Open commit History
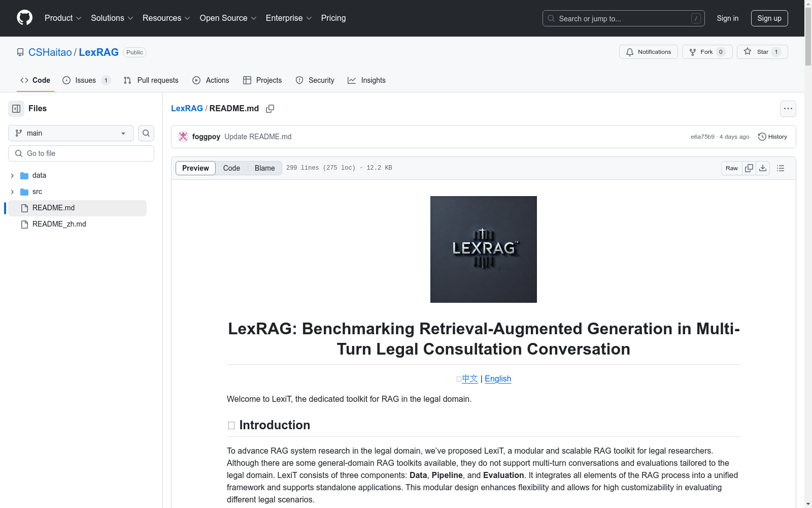812x508 pixels. (x=772, y=137)
